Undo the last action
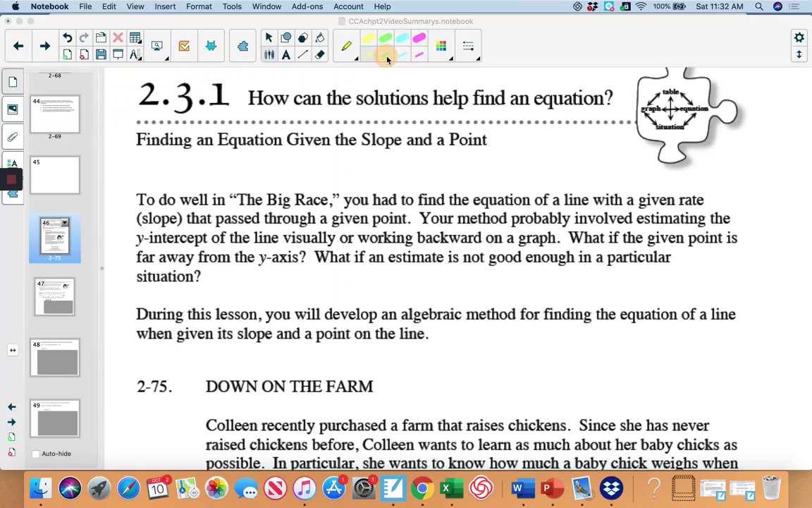Viewport: 812px width, 508px height. coord(68,38)
